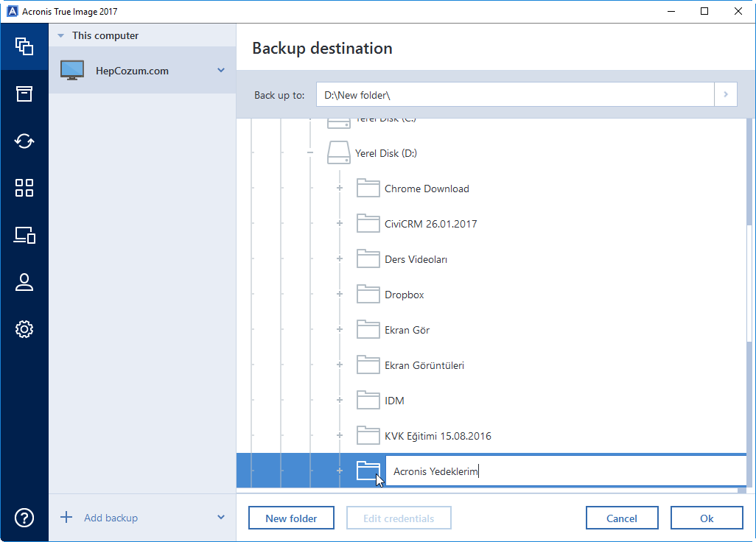Open the Help question mark icon
The width and height of the screenshot is (756, 542).
tap(24, 518)
